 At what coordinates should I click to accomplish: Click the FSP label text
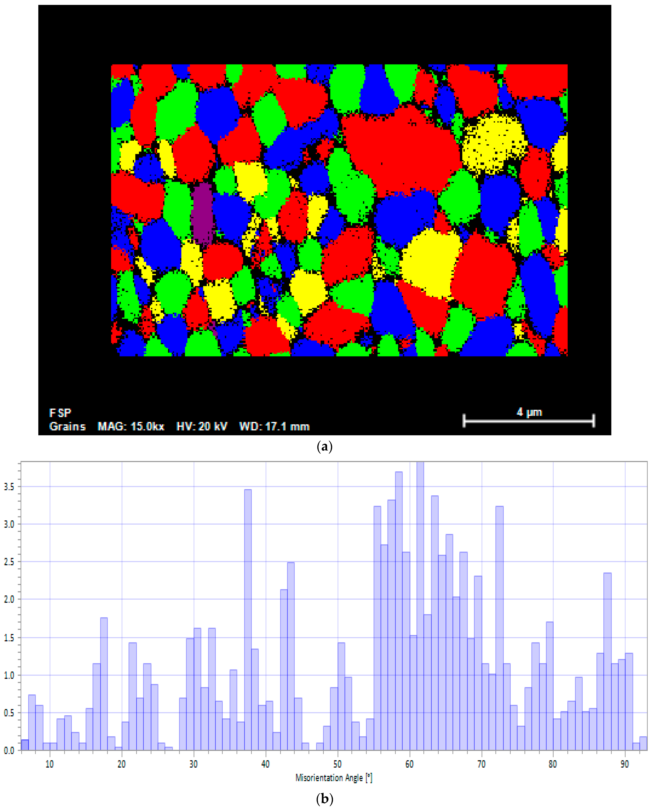[60, 413]
